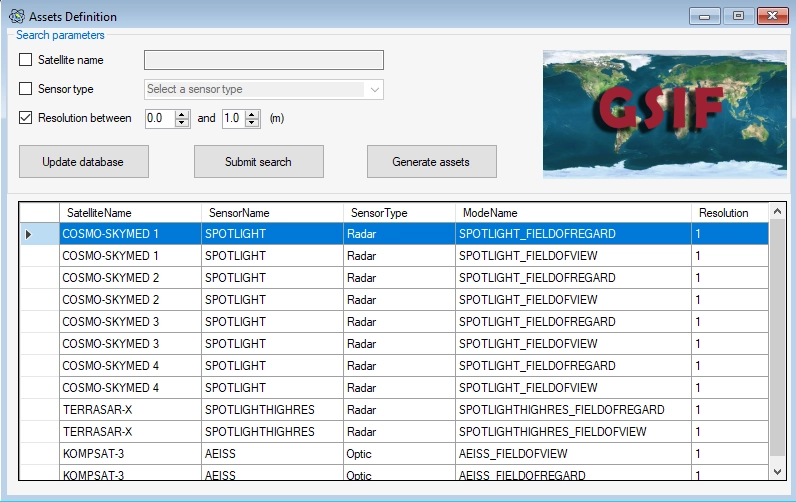Select the SPOTLIGHTHIGHRES_FIELDOFREGARD mode cell
The height and width of the screenshot is (502, 796).
click(574, 410)
